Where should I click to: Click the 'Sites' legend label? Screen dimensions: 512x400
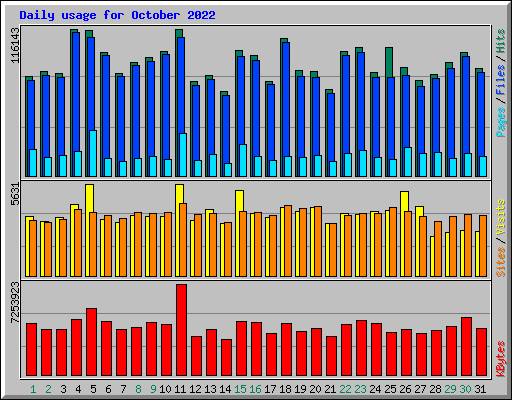[x=501, y=262]
